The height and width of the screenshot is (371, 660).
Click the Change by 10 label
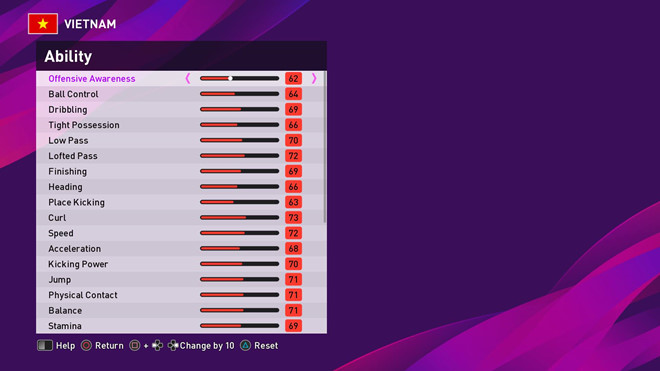(207, 346)
